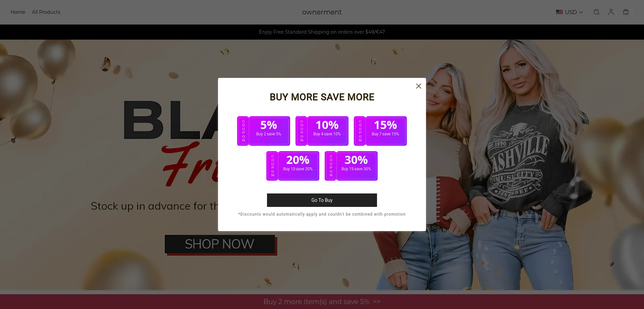Image resolution: width=644 pixels, height=309 pixels.
Task: Click the SHOP NOW banner button
Action: point(220,245)
